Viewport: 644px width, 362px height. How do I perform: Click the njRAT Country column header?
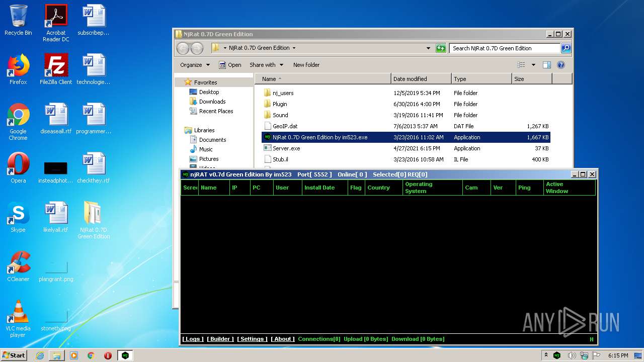384,188
